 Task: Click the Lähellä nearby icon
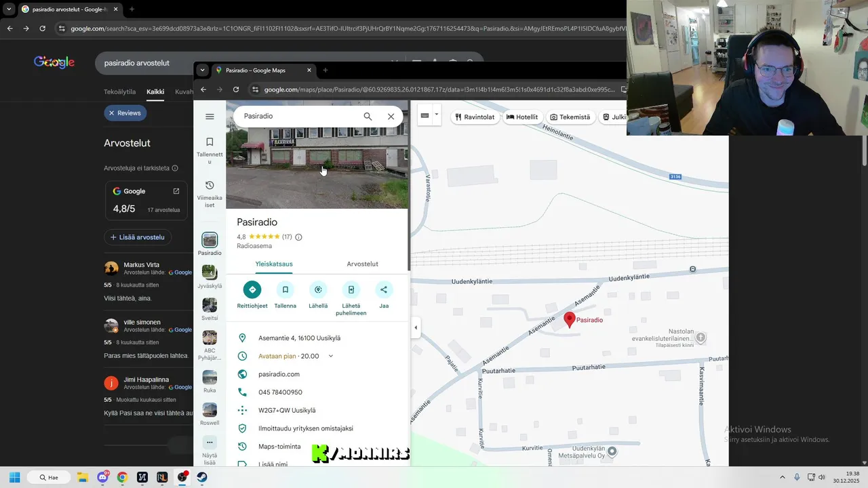318,289
